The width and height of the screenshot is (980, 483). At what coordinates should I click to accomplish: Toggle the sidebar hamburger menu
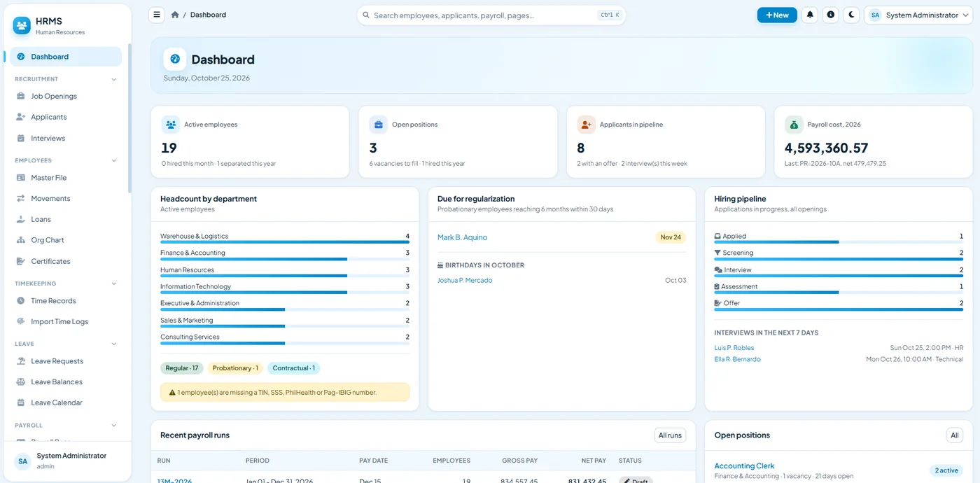(x=157, y=15)
